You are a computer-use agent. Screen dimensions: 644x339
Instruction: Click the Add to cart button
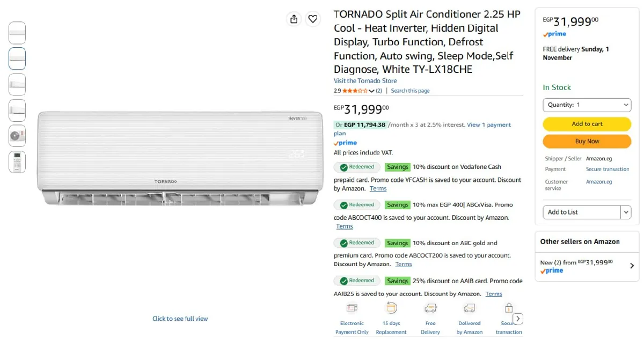point(587,124)
